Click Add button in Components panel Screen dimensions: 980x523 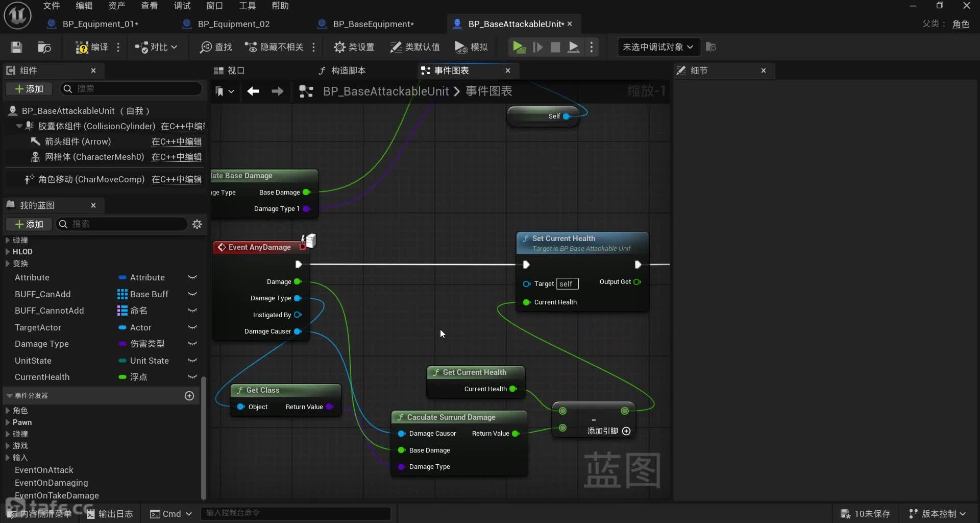click(29, 89)
